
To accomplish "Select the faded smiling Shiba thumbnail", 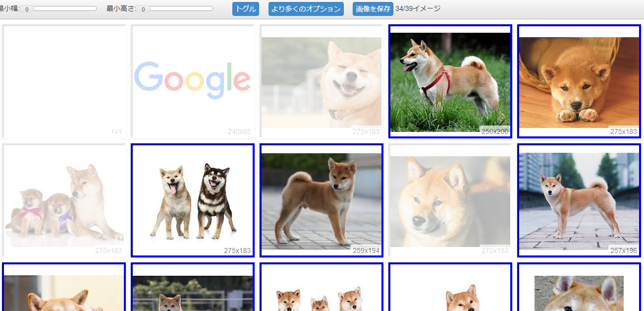I will pyautogui.click(x=322, y=82).
